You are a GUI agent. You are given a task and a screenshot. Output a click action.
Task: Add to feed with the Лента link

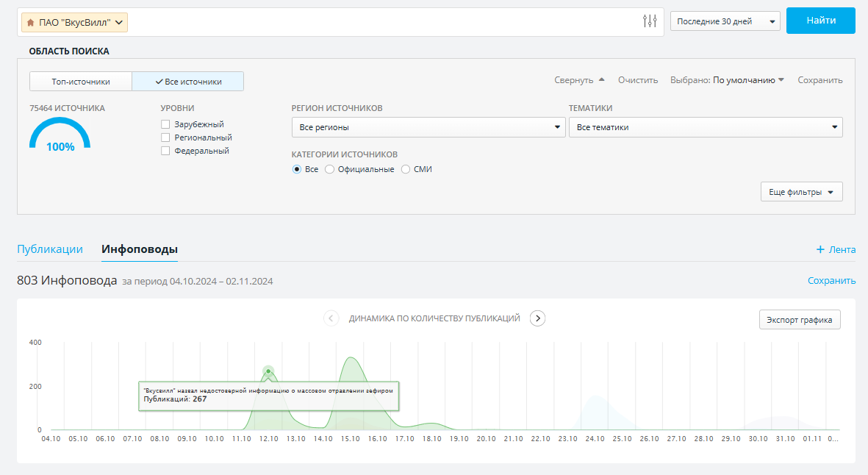coord(842,250)
